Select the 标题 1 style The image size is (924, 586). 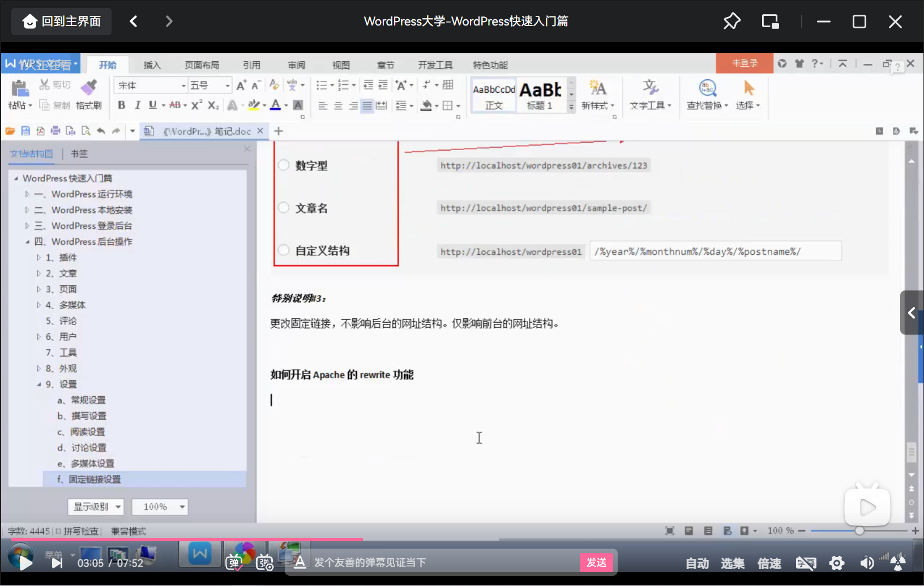click(541, 95)
